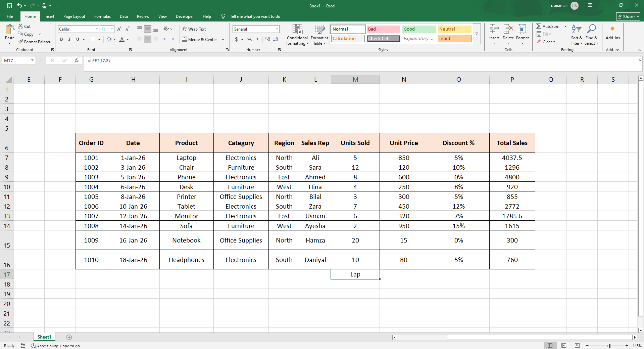Apply Align Right to the cell
Viewport: 644px width, 349px height.
click(x=156, y=39)
